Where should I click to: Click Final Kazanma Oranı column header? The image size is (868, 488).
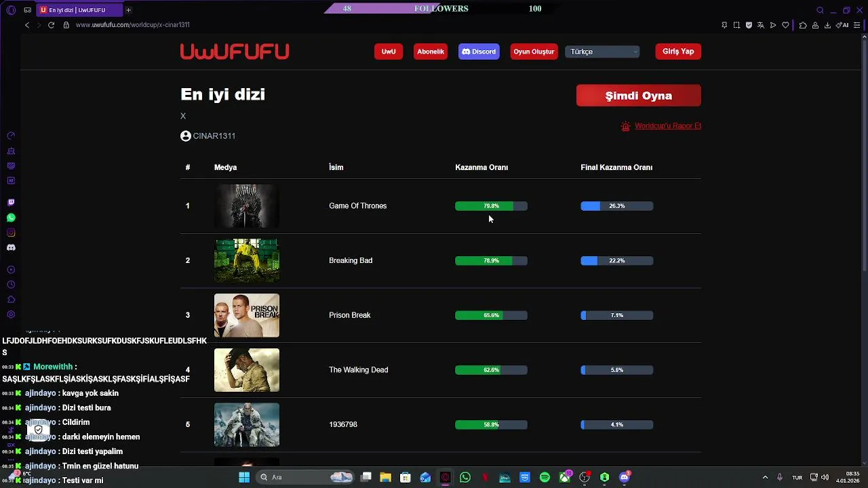point(616,167)
